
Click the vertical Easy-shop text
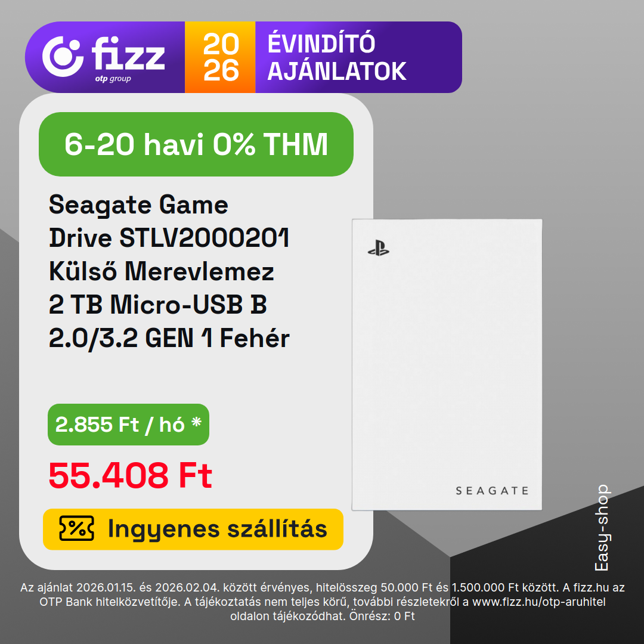pyautogui.click(x=602, y=528)
